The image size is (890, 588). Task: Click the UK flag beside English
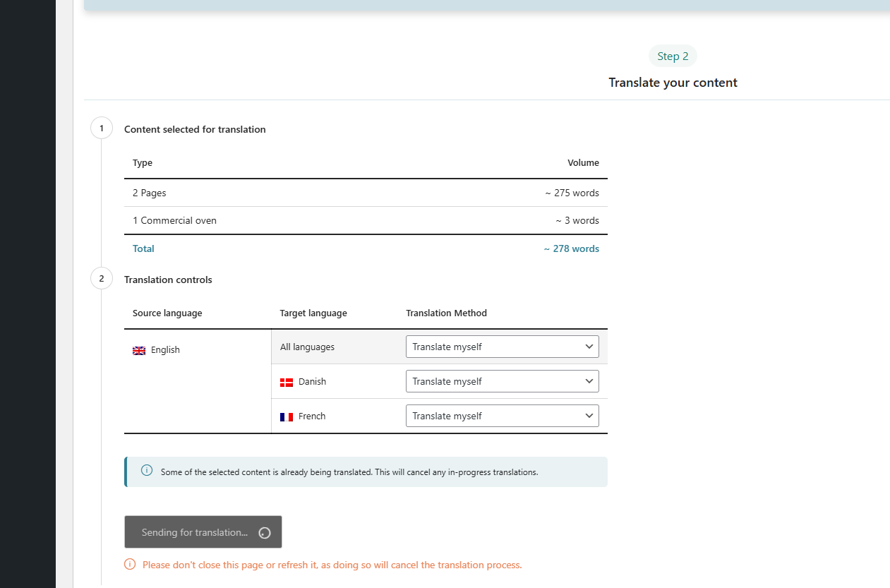tap(139, 350)
